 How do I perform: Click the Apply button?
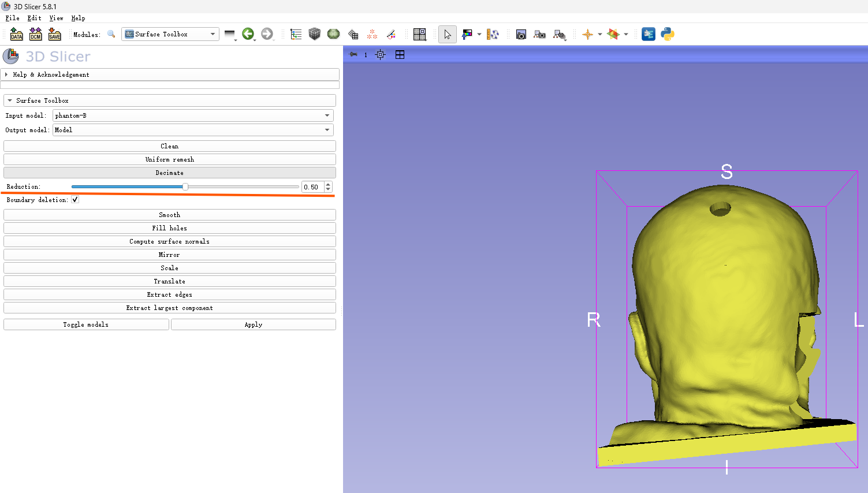pyautogui.click(x=254, y=324)
